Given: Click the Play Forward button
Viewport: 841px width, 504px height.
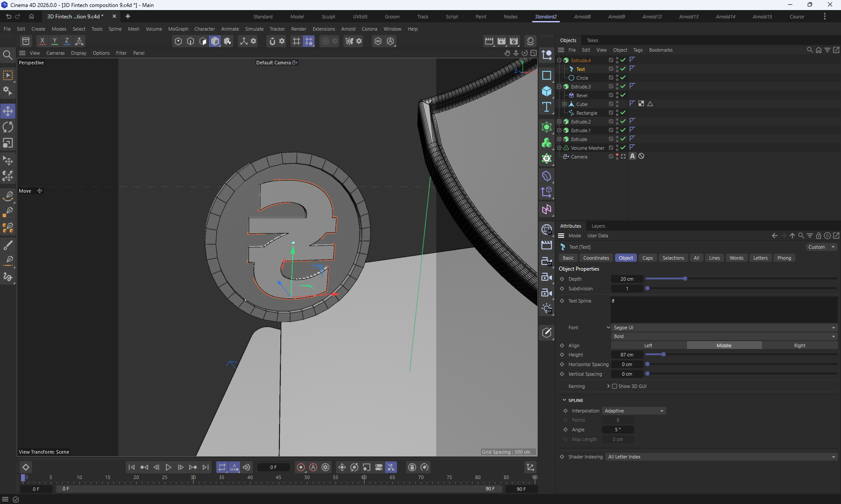Looking at the screenshot, I should coord(168,467).
